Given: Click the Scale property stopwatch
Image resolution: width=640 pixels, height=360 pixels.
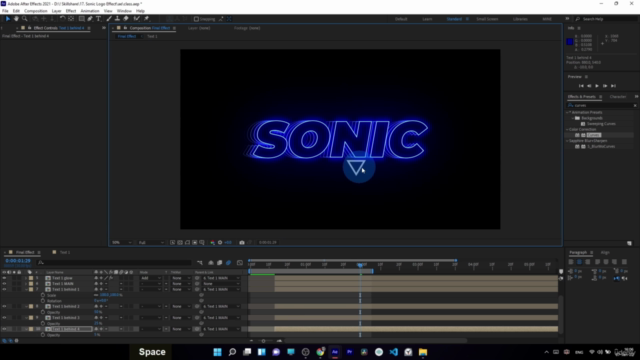Looking at the screenshot, I should tap(43, 295).
